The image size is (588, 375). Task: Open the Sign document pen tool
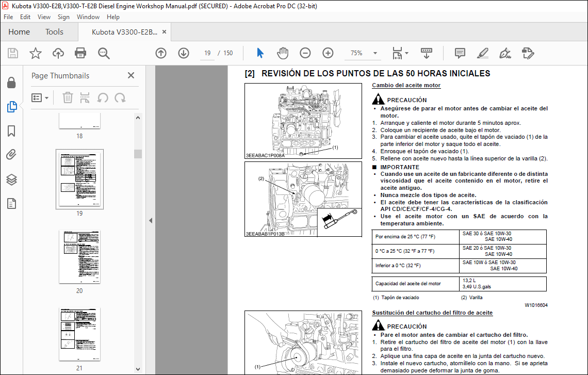[x=505, y=53]
